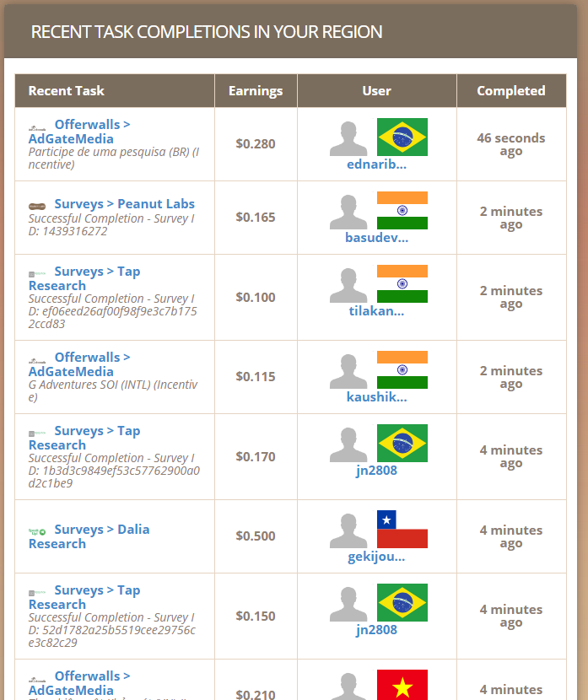Open the Surveys > Peanut Labs link

(124, 204)
